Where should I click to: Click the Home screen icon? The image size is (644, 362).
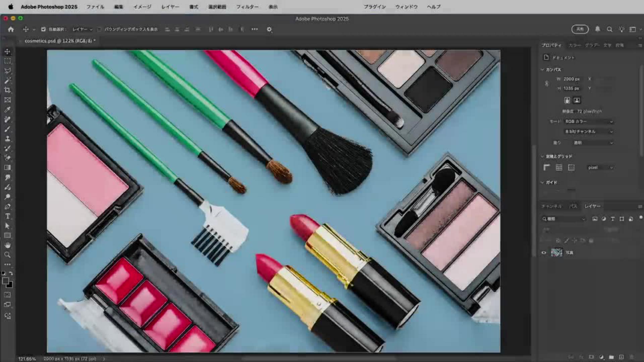(x=11, y=29)
